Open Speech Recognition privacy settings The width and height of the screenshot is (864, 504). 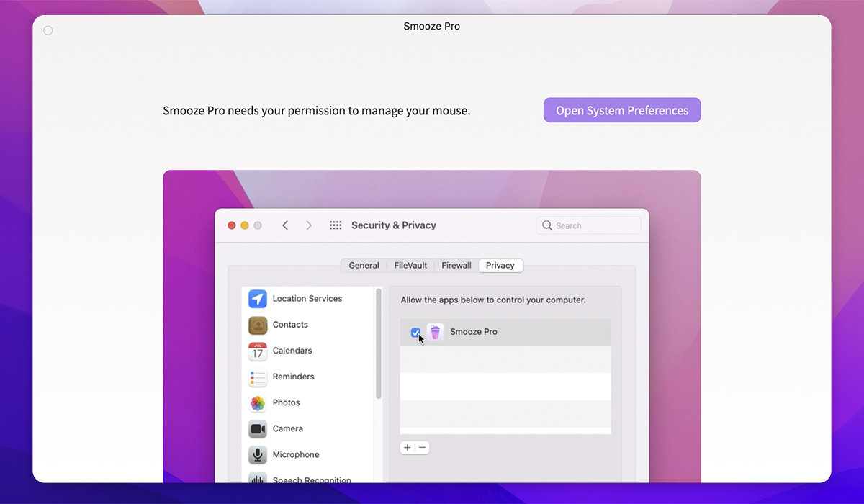pyautogui.click(x=311, y=479)
